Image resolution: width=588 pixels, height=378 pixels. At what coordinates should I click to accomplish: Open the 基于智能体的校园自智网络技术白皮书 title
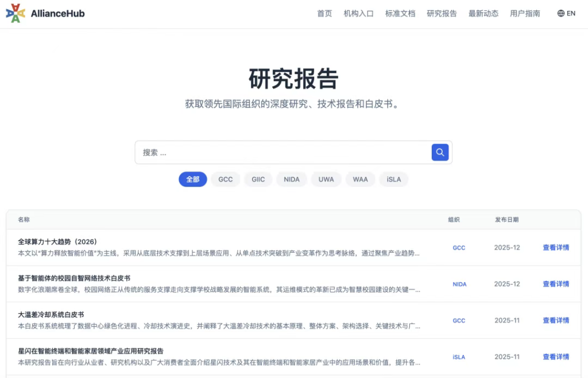(x=74, y=278)
